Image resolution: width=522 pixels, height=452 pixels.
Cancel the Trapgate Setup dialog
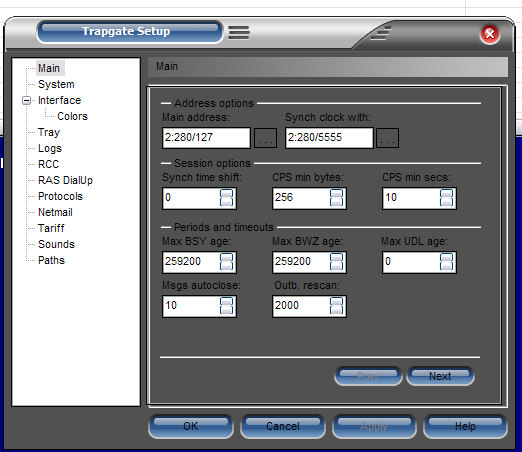pyautogui.click(x=283, y=426)
